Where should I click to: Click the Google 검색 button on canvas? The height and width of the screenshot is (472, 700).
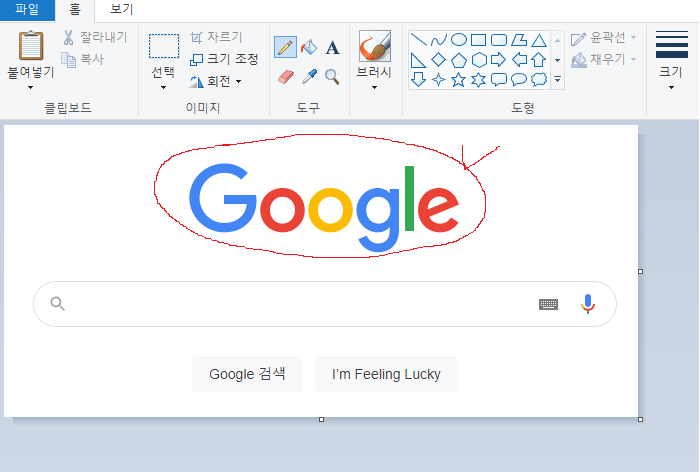click(247, 374)
